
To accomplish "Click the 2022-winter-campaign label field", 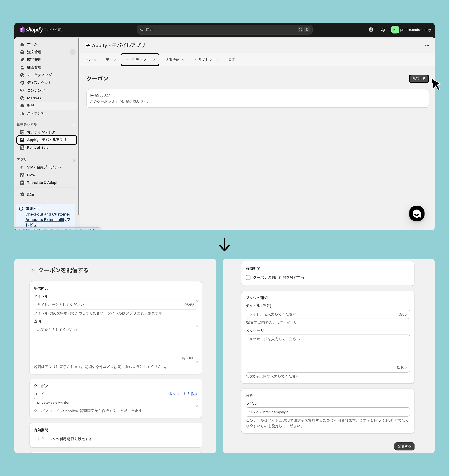I will (x=327, y=412).
